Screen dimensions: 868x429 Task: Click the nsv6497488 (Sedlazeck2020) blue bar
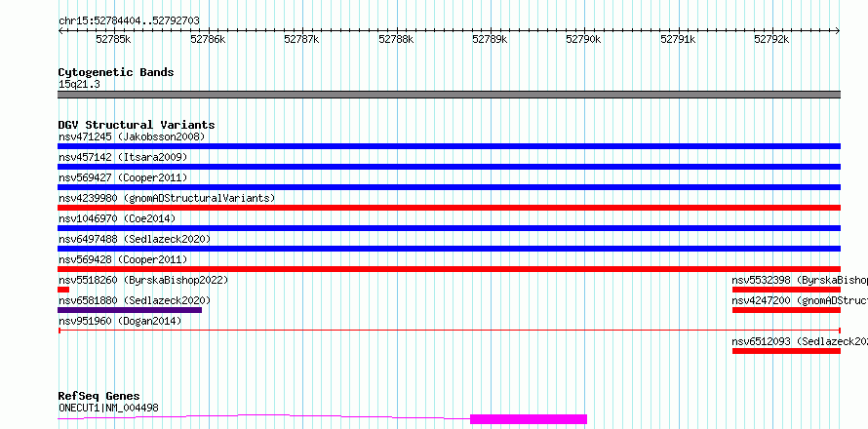pyautogui.click(x=449, y=249)
